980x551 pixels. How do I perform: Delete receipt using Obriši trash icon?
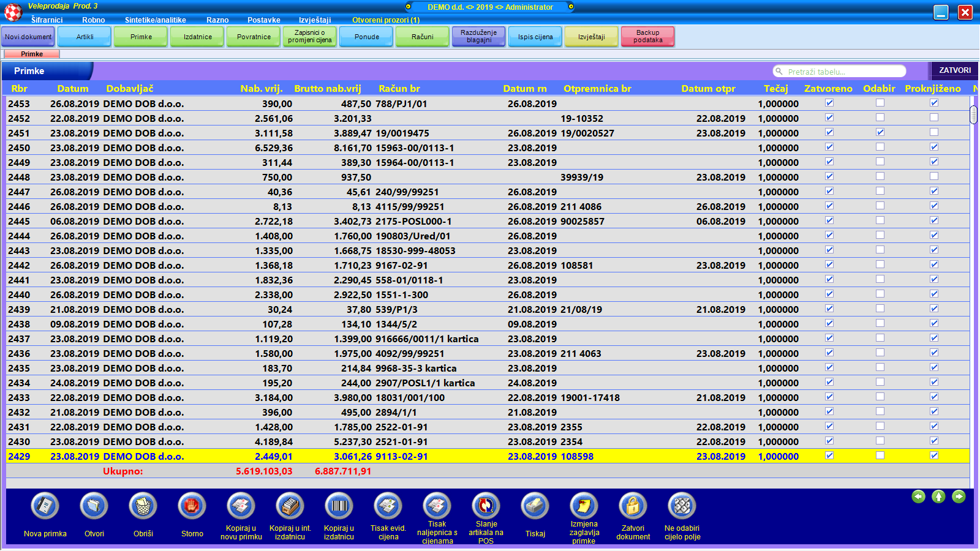143,506
